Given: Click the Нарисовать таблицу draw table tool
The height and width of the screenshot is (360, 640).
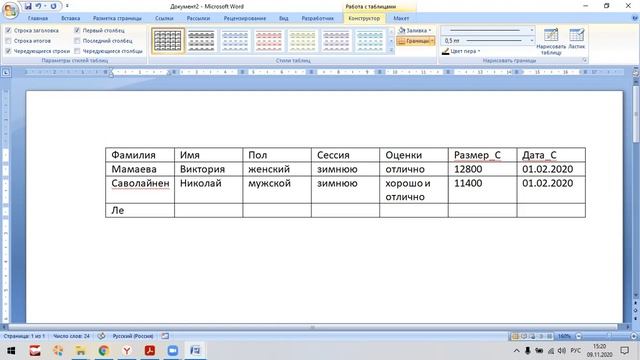Looking at the screenshot, I should point(551,41).
